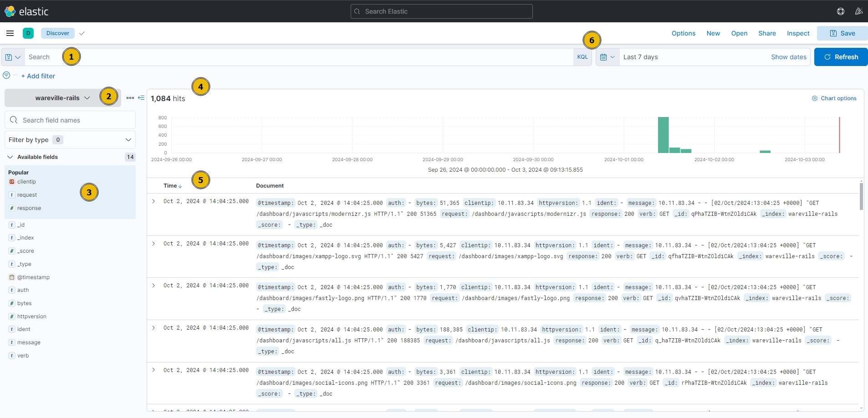Click the Last 7 days time range
868x418 pixels.
coord(640,57)
